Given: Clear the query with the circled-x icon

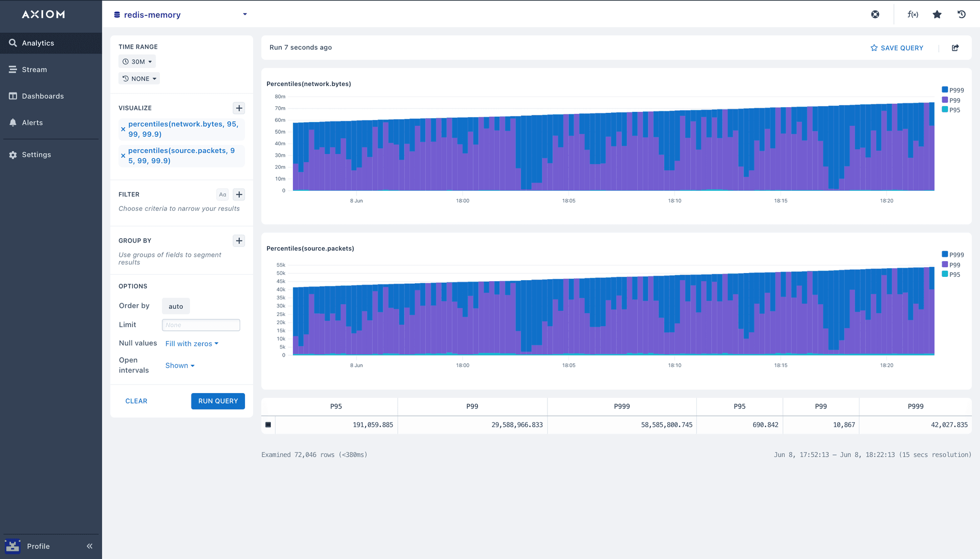Looking at the screenshot, I should [875, 14].
